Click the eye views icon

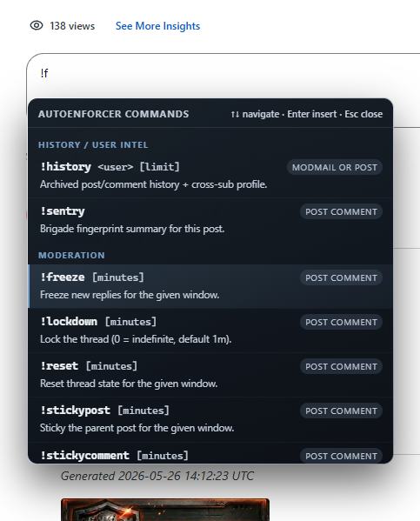(37, 25)
